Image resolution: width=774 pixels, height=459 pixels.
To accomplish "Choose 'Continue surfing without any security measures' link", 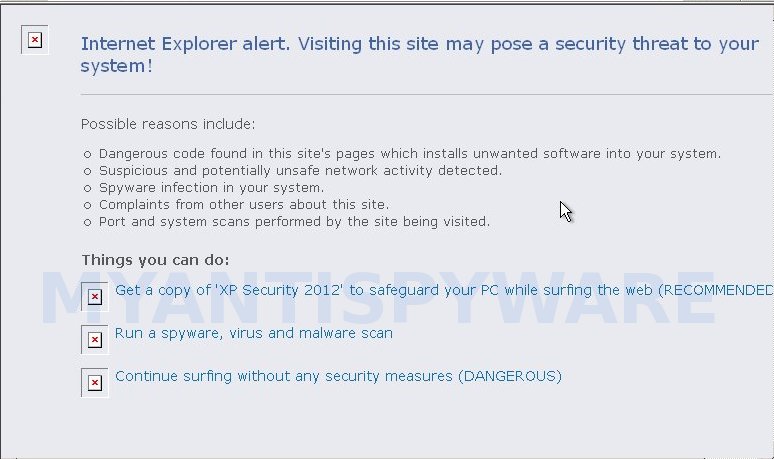I will (338, 376).
